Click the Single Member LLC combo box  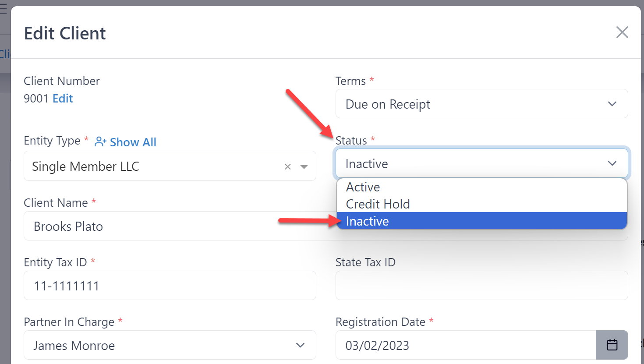pyautogui.click(x=170, y=166)
